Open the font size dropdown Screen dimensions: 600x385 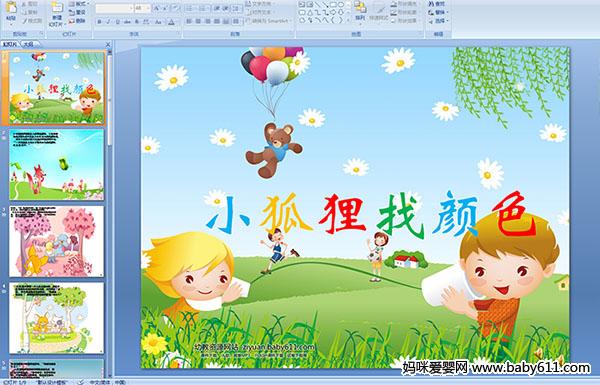(x=142, y=8)
